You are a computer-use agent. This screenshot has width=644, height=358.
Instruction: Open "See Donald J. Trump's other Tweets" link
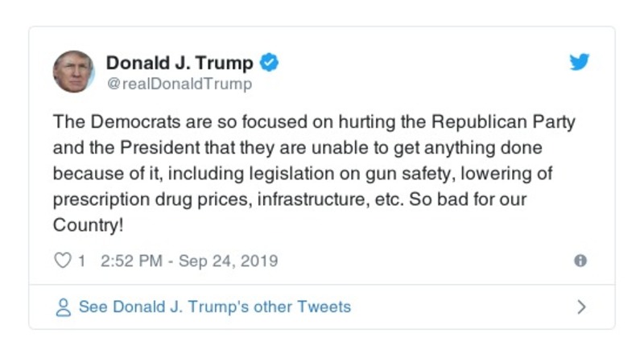214,307
